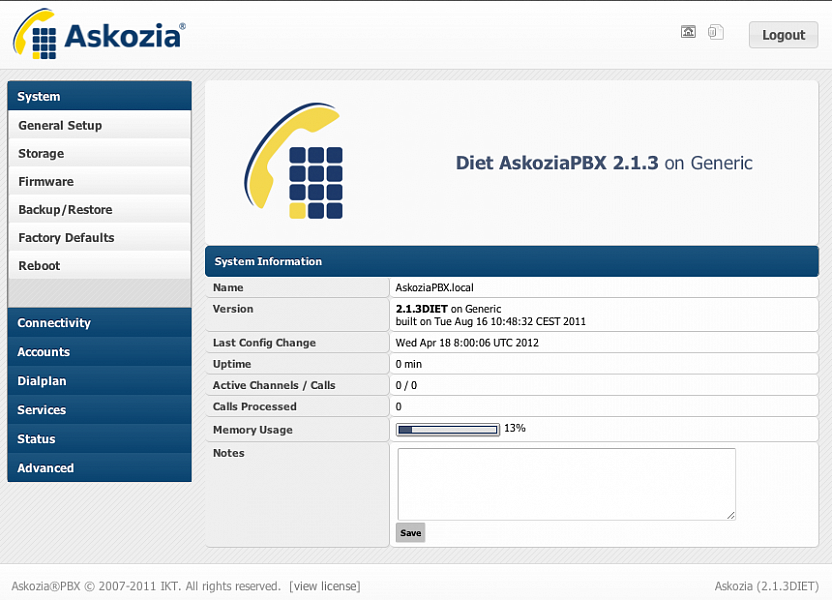Screen dimensions: 832x600
Task: Go to the Storage page
Action: [100, 153]
